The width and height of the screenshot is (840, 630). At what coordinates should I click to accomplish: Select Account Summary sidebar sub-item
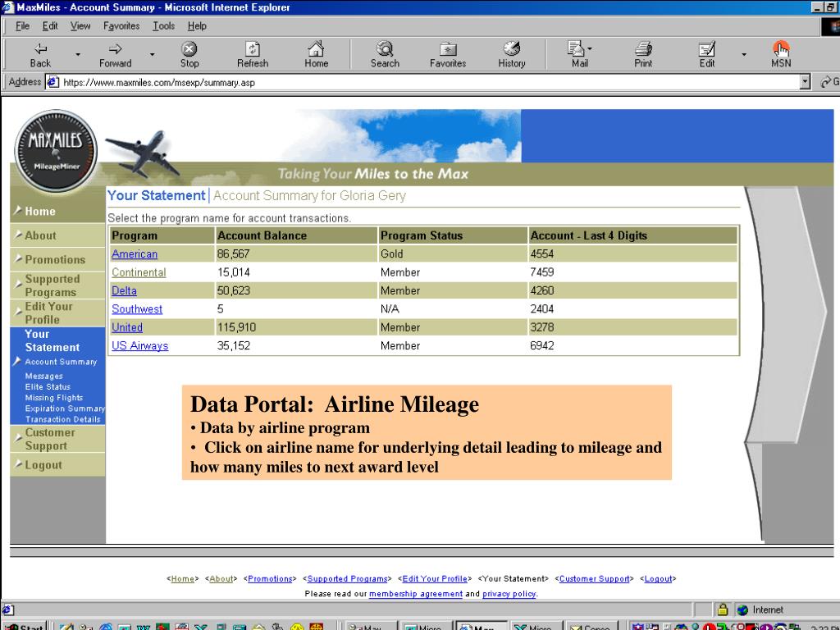61,362
